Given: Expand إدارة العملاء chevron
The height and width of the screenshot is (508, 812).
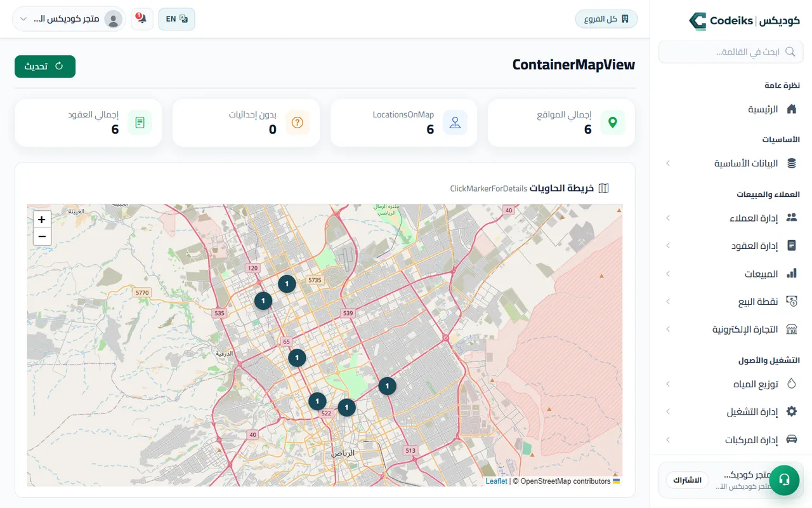Looking at the screenshot, I should point(668,218).
